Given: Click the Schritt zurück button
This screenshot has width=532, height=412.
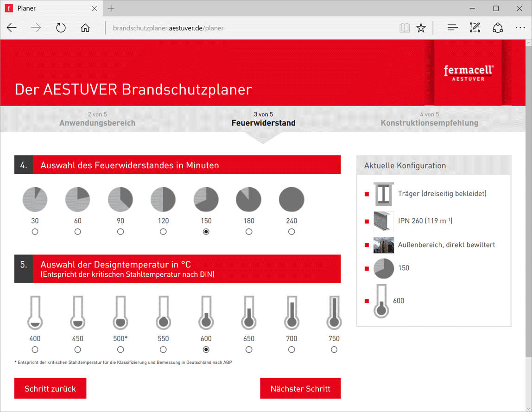Looking at the screenshot, I should click(50, 388).
